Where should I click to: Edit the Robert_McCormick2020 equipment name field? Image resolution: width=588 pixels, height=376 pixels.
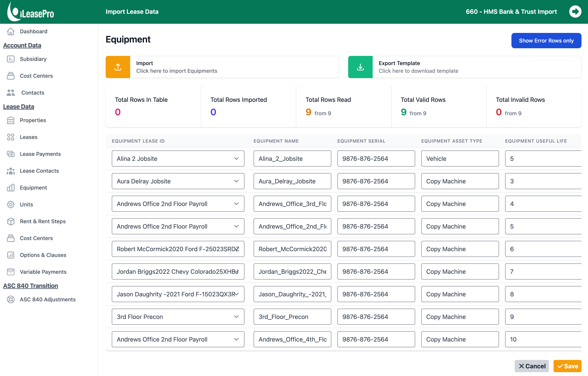click(x=292, y=249)
